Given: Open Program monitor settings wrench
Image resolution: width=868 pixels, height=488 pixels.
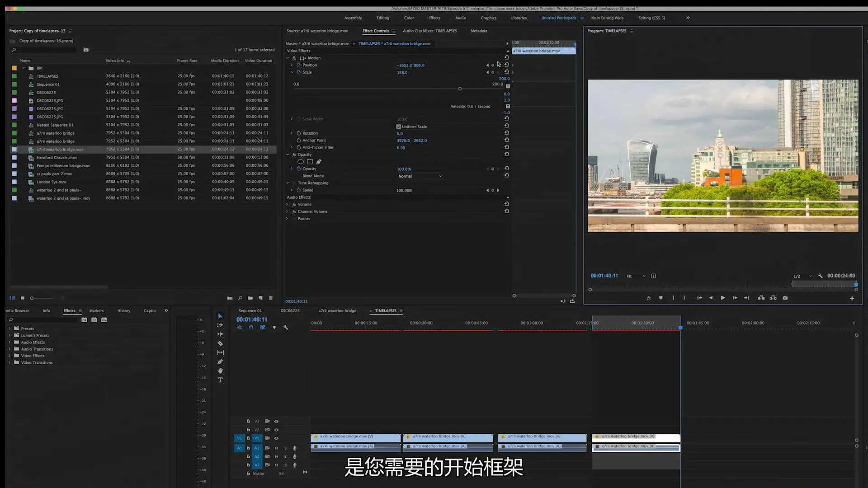Looking at the screenshot, I should coord(821,276).
